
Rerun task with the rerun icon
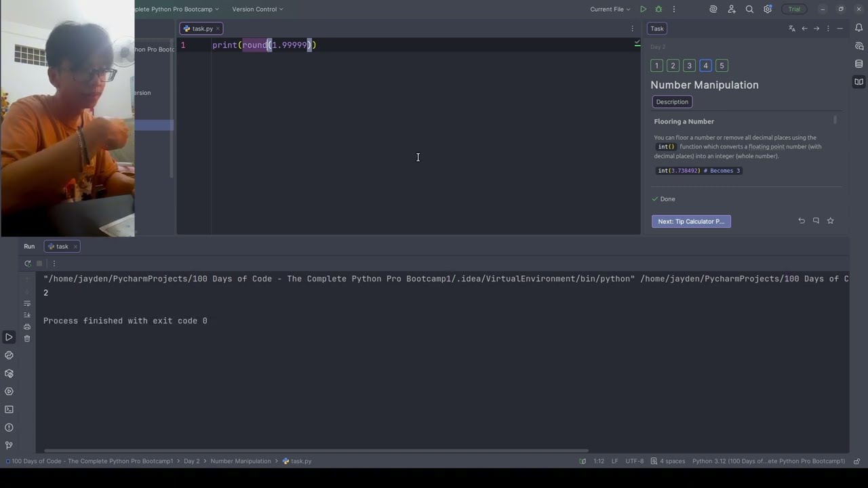(28, 263)
